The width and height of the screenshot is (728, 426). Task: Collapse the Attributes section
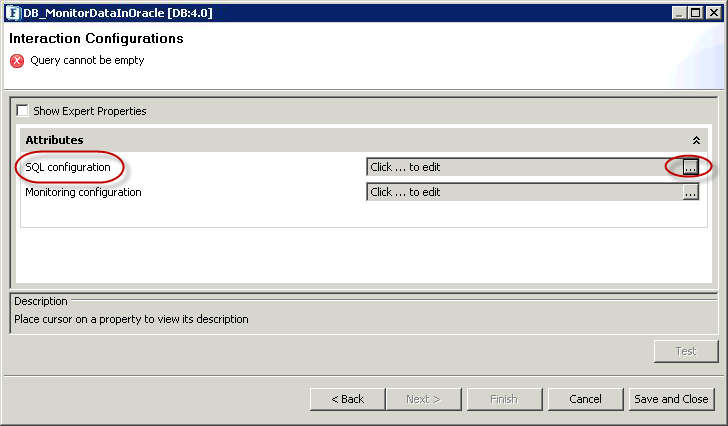pyautogui.click(x=696, y=140)
